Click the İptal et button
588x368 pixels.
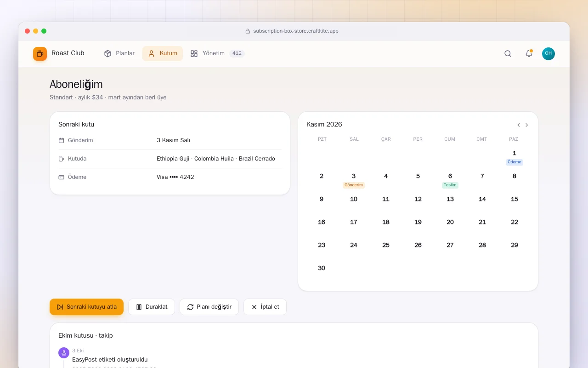[x=265, y=307]
